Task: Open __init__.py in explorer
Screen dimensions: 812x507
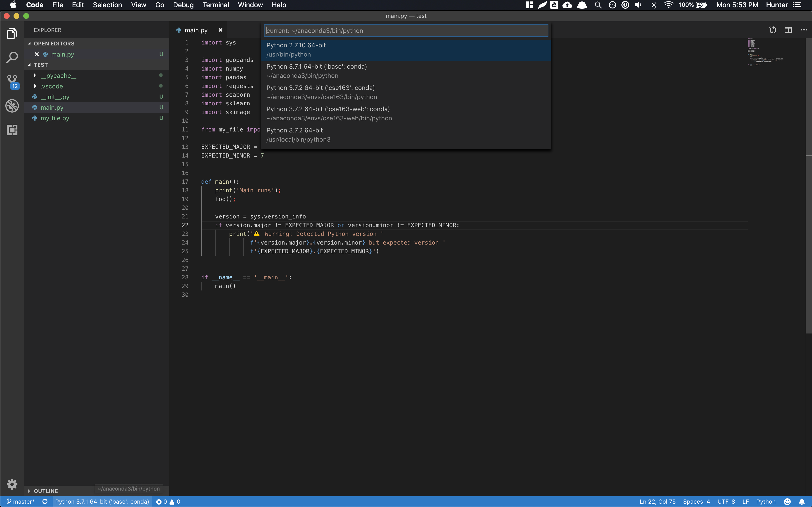Action: pos(97,97)
